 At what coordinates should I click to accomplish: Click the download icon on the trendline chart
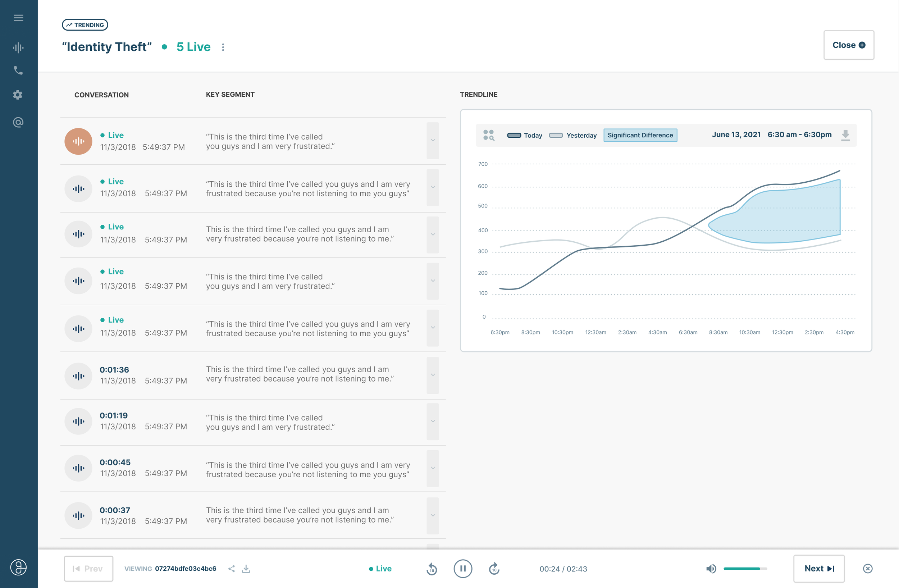pos(845,135)
